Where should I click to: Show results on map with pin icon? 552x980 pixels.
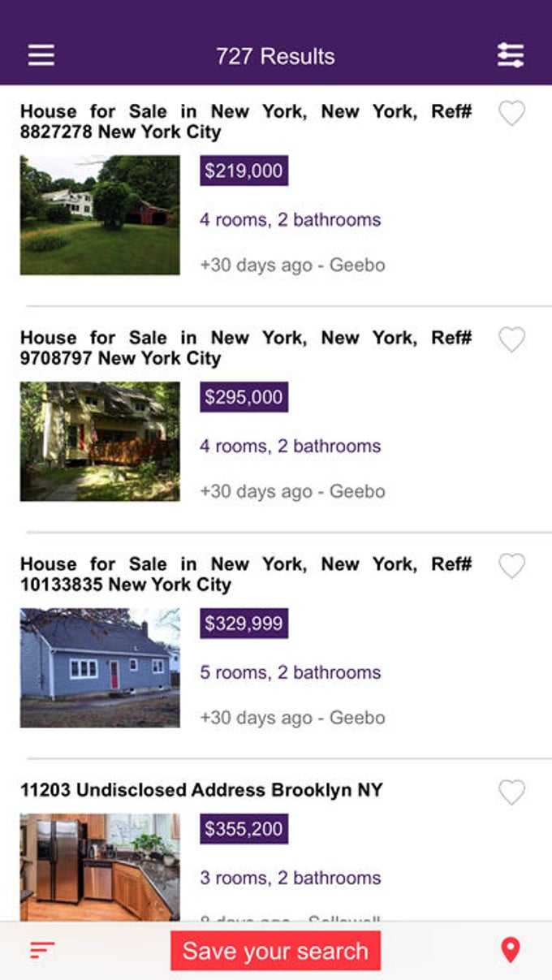510,949
